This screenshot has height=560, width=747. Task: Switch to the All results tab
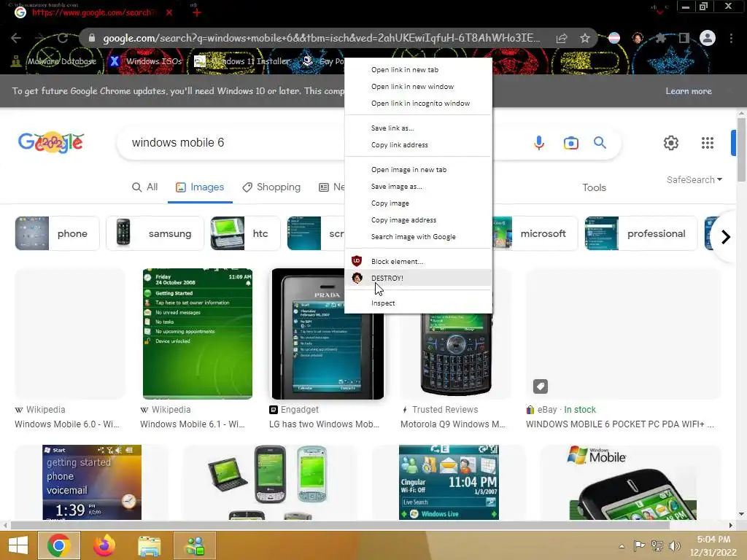144,187
